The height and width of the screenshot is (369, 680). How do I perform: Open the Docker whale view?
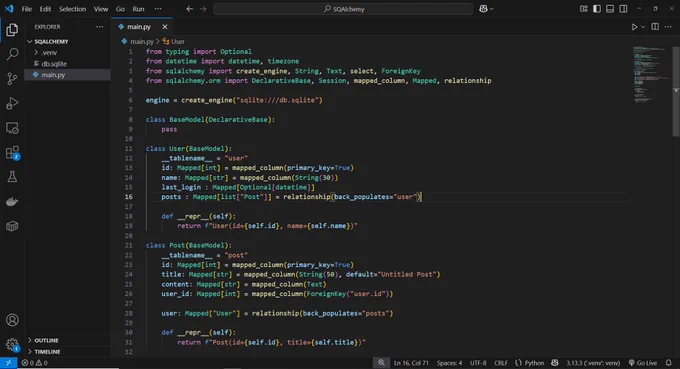tap(12, 202)
